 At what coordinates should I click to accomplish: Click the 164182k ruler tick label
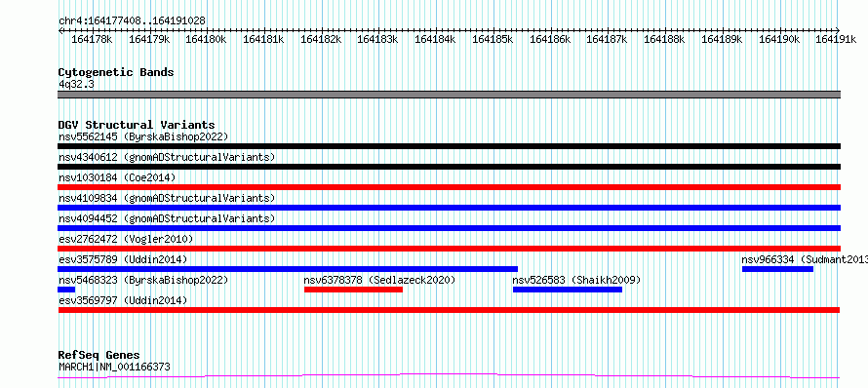click(x=321, y=39)
